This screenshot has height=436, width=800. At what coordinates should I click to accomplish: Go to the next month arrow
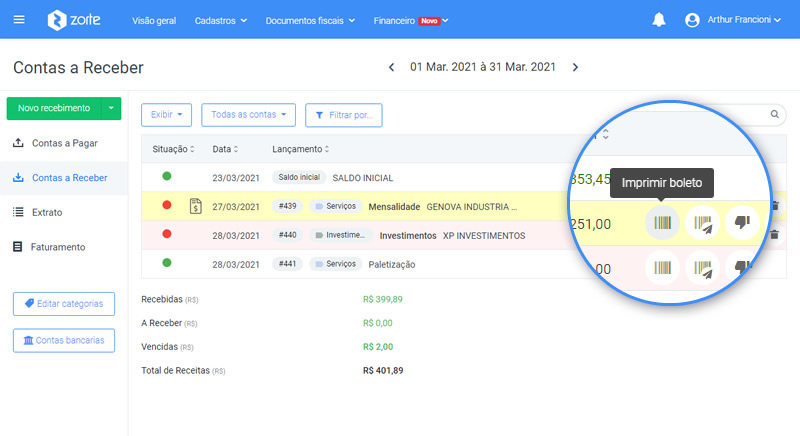coord(575,67)
